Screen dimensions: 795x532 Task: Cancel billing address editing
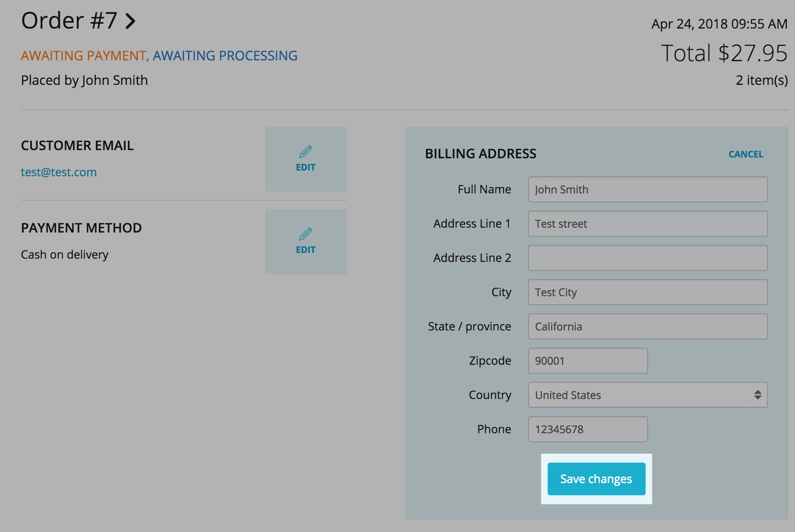click(746, 154)
